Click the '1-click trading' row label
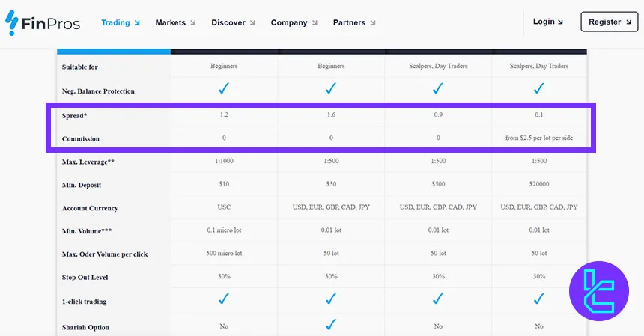This screenshot has width=644, height=336. [x=84, y=302]
